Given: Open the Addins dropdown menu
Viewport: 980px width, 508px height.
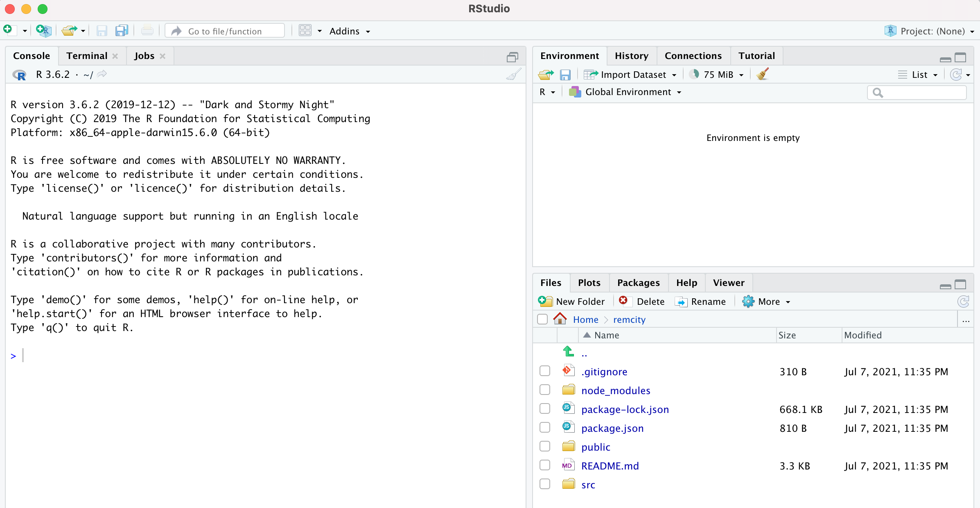Looking at the screenshot, I should point(350,31).
